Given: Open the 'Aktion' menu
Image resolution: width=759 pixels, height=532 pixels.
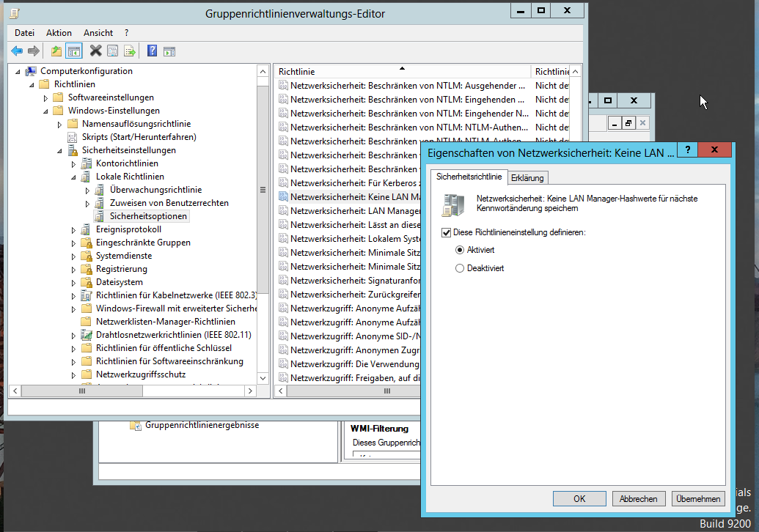Looking at the screenshot, I should 59,32.
